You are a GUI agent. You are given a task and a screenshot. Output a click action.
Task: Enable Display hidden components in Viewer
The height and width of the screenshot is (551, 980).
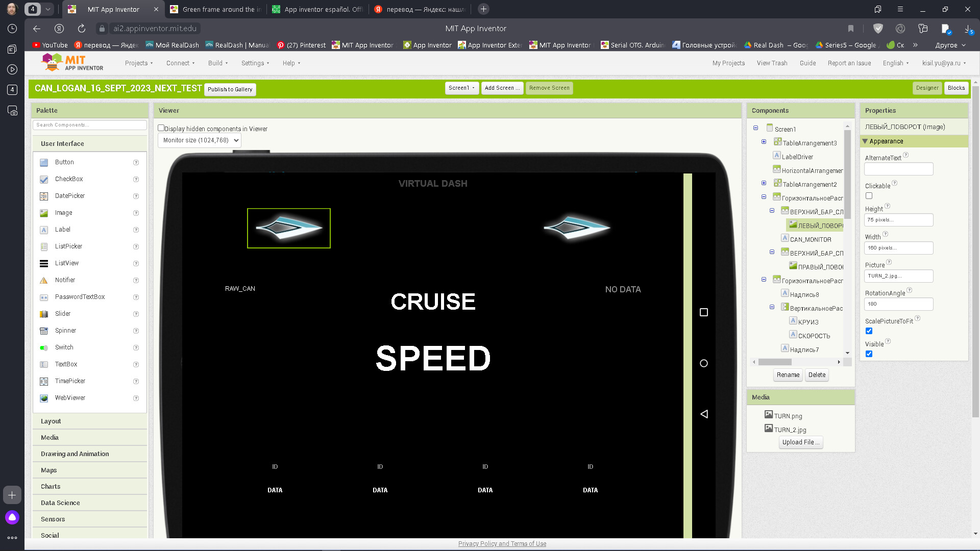[161, 128]
